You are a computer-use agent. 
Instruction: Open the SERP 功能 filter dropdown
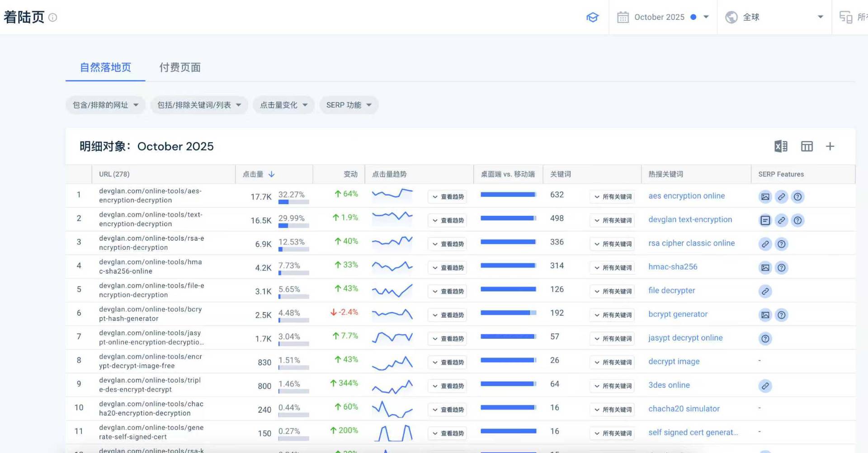(349, 105)
